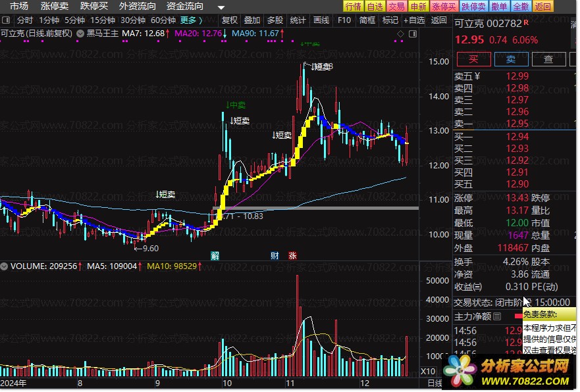Screen dimensions: 580x392
Task: Click the 叠加 overlay toolbar button
Action: click(252, 20)
